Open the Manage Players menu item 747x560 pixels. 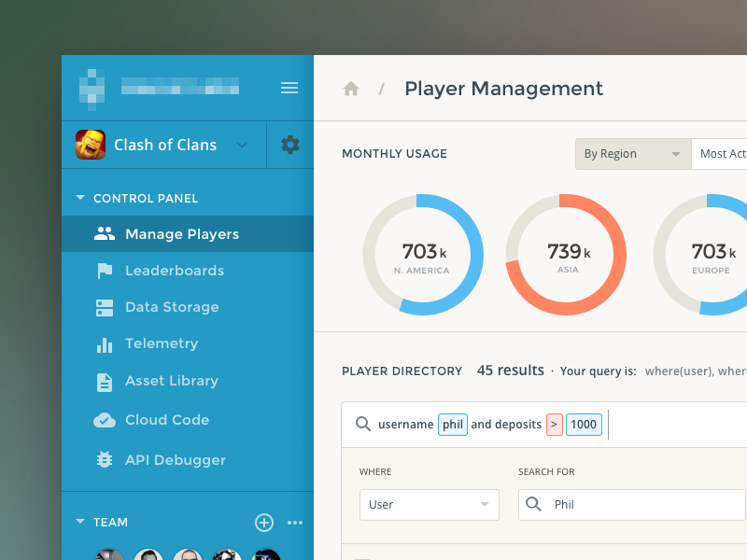point(188,234)
